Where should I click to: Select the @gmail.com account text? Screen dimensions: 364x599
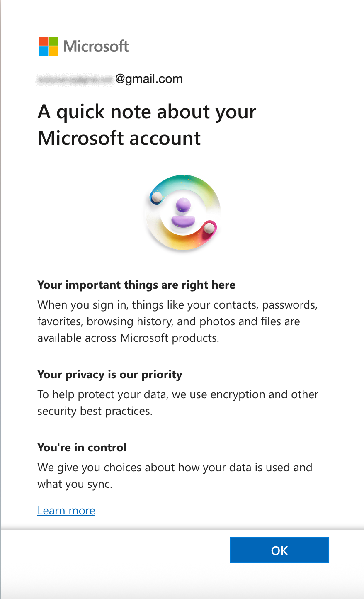(150, 78)
